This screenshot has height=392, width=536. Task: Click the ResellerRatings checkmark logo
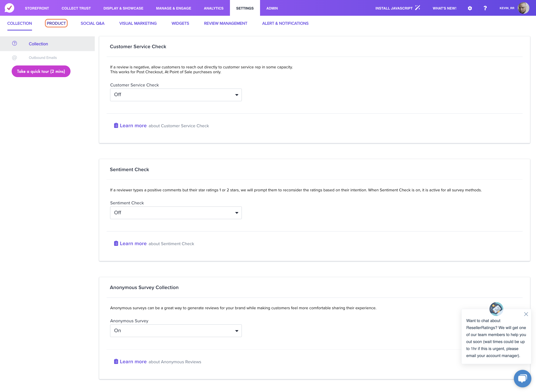point(10,8)
